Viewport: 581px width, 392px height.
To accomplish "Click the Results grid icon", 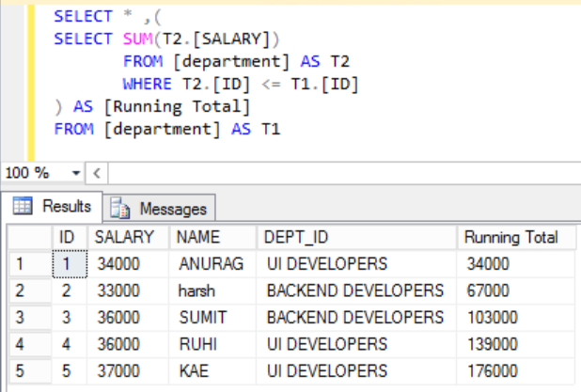I will pyautogui.click(x=23, y=206).
